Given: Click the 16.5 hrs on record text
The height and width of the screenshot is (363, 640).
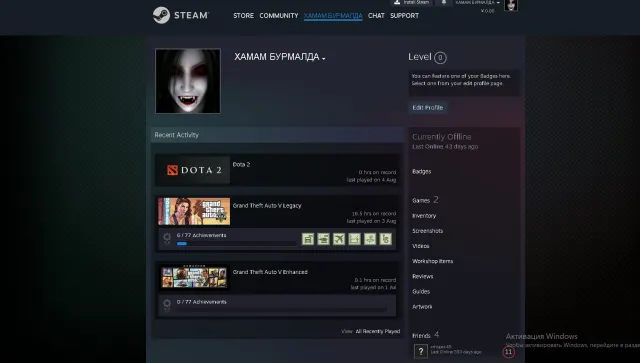Looking at the screenshot, I should 374,214.
